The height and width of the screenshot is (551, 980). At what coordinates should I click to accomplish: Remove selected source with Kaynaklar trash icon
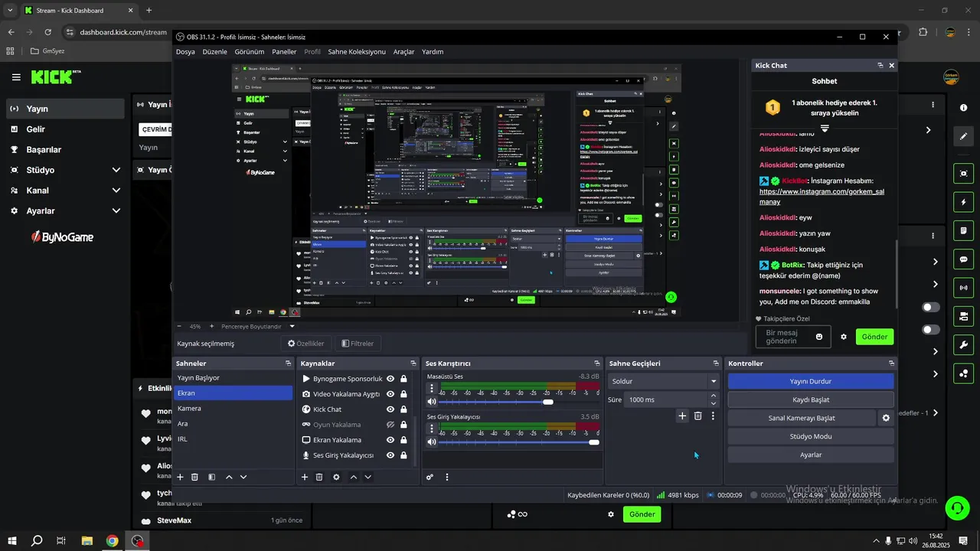(319, 477)
